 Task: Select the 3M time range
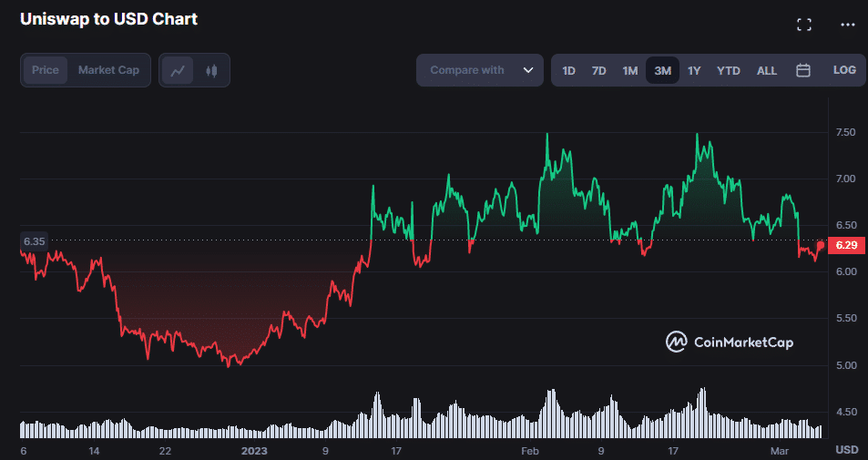[x=663, y=71]
